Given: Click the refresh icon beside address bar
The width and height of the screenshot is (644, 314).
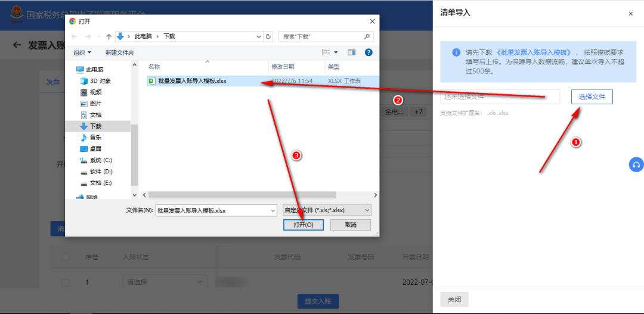Looking at the screenshot, I should pos(268,36).
